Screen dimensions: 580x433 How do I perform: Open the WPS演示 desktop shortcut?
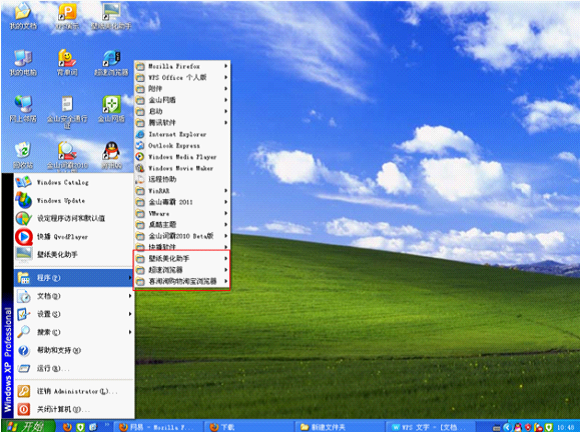click(x=67, y=16)
